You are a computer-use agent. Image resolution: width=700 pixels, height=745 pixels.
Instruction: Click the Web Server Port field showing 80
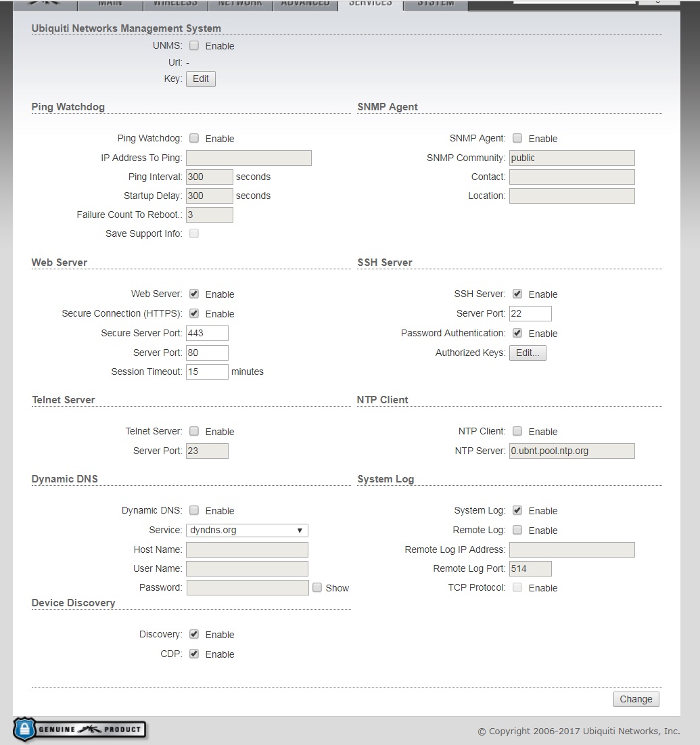tap(207, 353)
